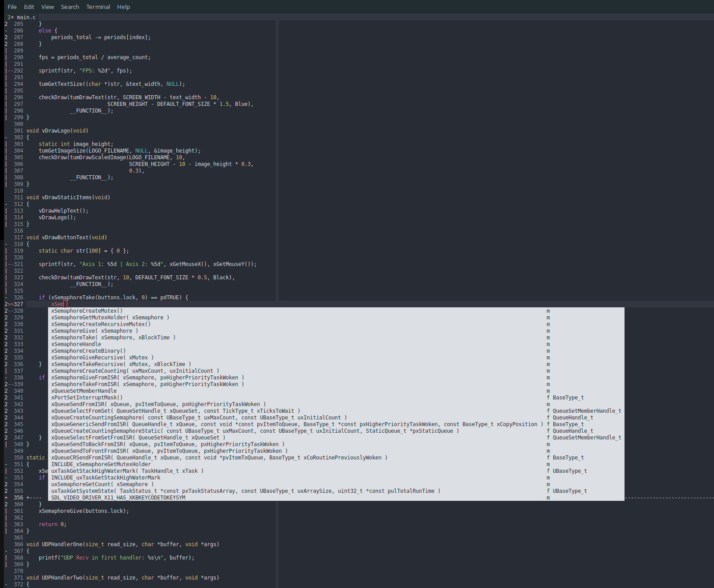Collapse the fold at line 367
This screenshot has width=714, height=588.
[6, 551]
